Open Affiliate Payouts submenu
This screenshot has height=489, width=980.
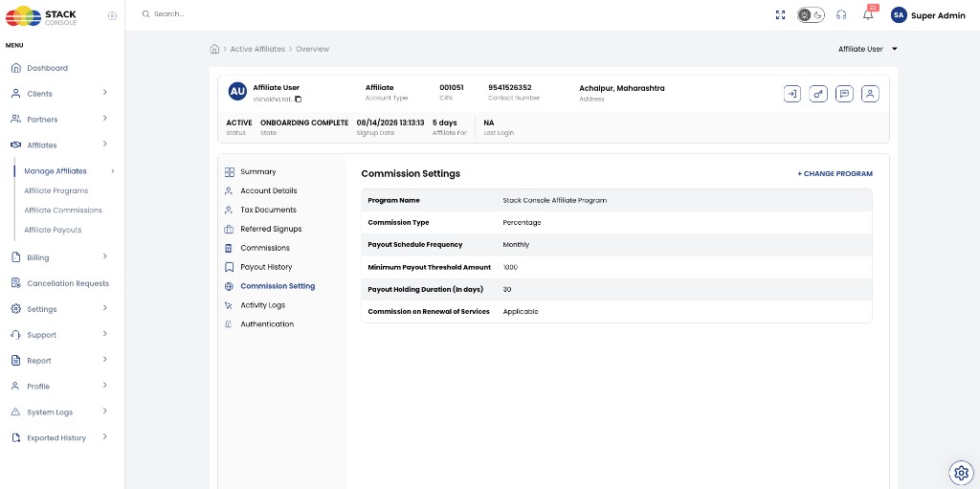tap(54, 230)
